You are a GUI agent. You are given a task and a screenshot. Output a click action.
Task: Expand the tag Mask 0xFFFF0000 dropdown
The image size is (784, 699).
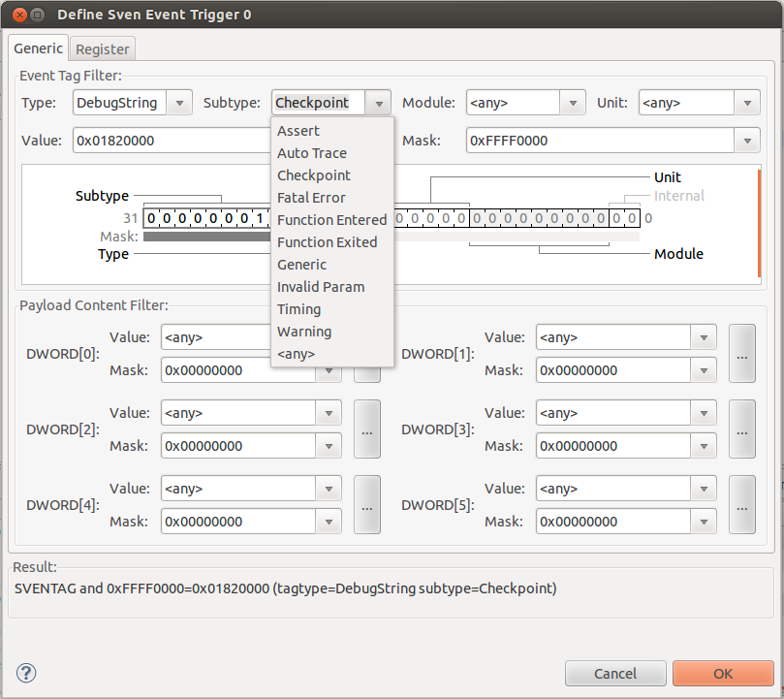click(746, 141)
